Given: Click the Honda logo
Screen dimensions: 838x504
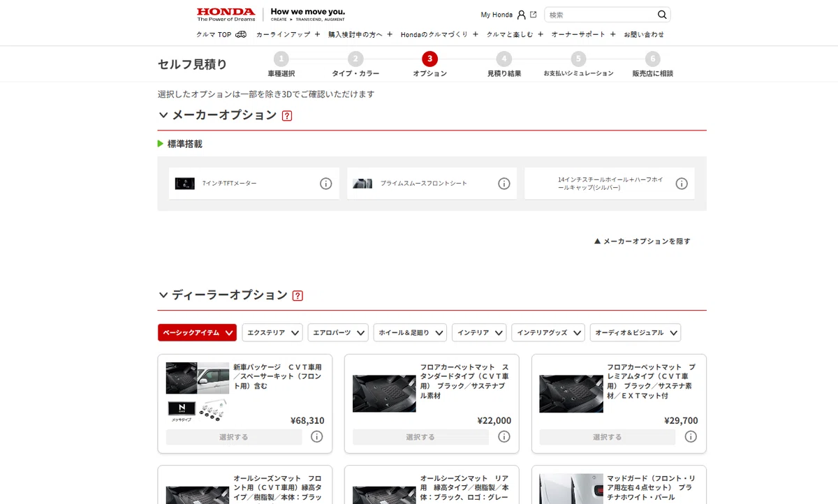Looking at the screenshot, I should click(x=226, y=15).
